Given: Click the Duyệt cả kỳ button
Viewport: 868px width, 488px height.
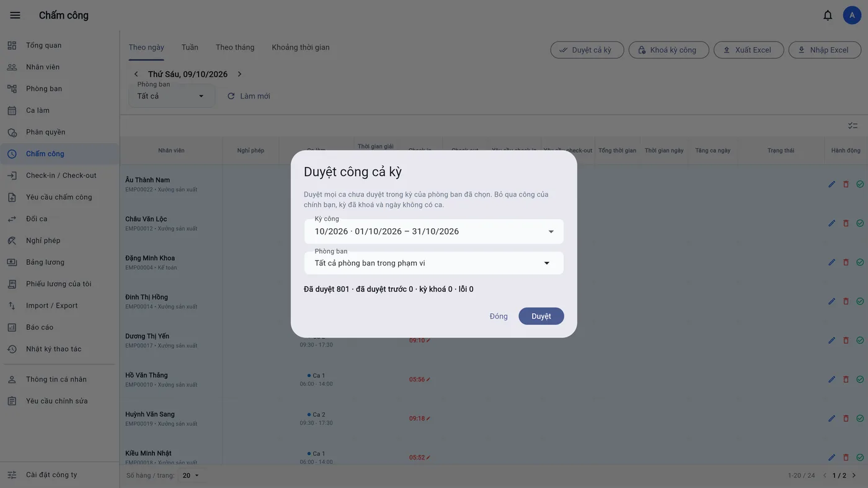Looking at the screenshot, I should tap(587, 50).
